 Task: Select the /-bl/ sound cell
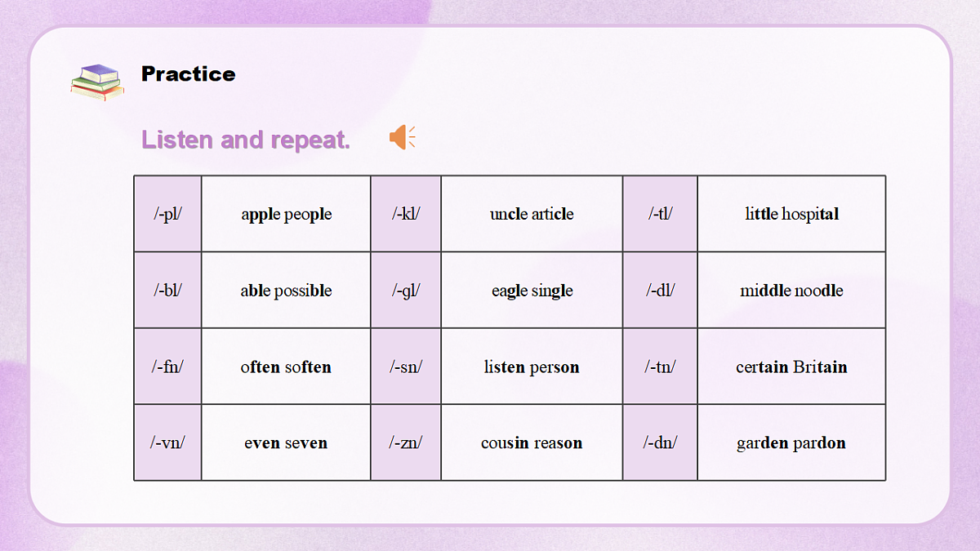click(167, 290)
